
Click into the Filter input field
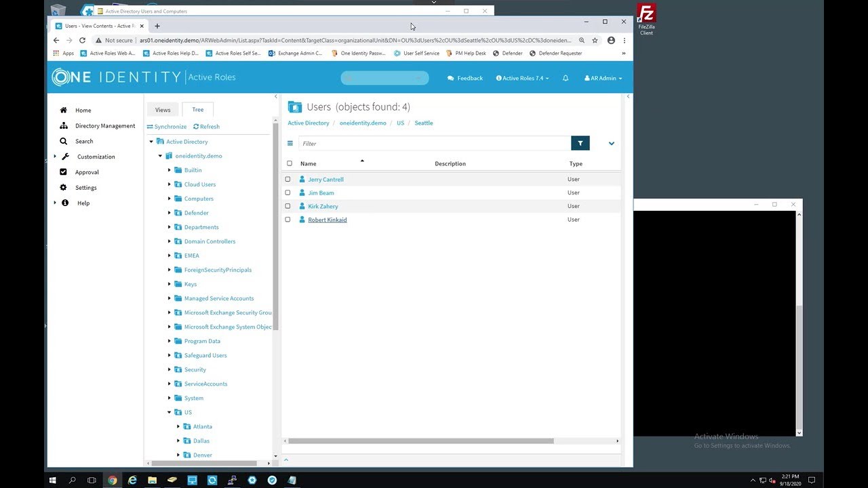point(435,143)
